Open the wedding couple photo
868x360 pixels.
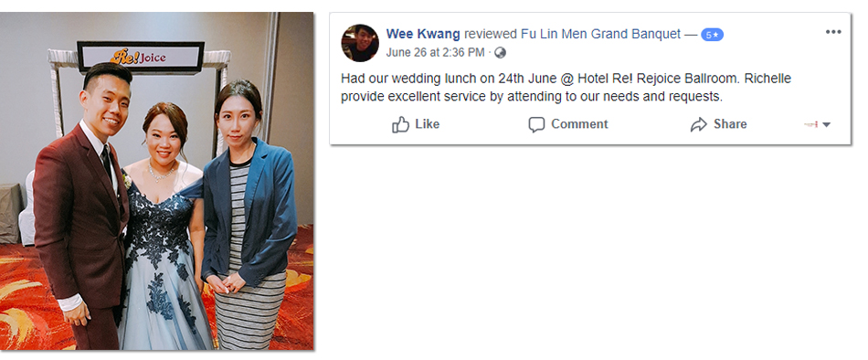(156, 181)
